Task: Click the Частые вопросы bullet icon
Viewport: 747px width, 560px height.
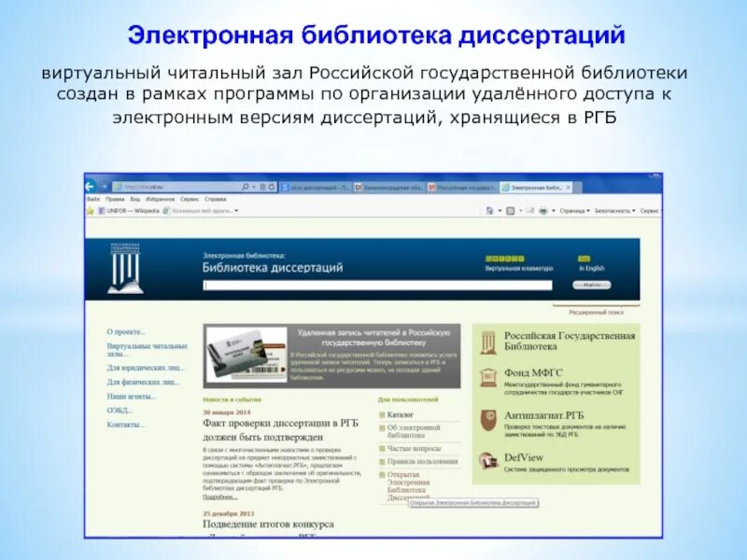Action: [382, 449]
